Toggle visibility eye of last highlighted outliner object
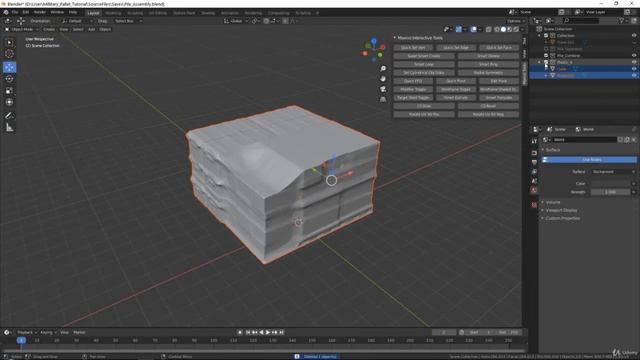The width and height of the screenshot is (640, 360). (634, 76)
